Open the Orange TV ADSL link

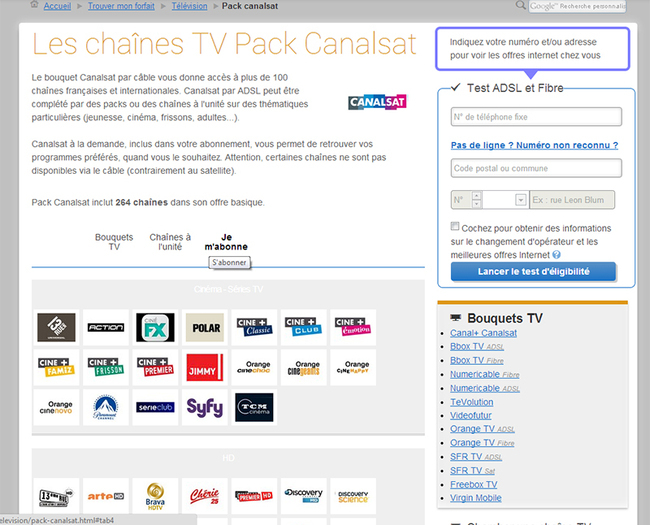482,429
